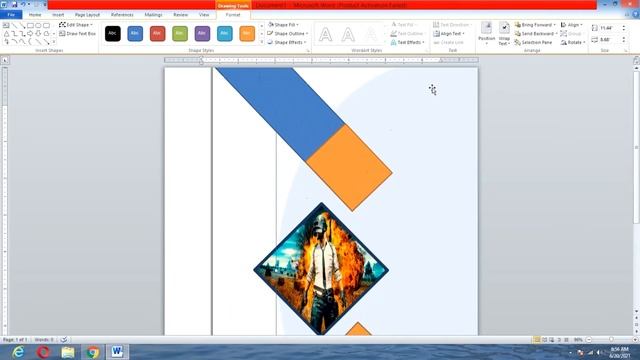Open the Align objects dropdown
The width and height of the screenshot is (640, 360).
point(572,25)
